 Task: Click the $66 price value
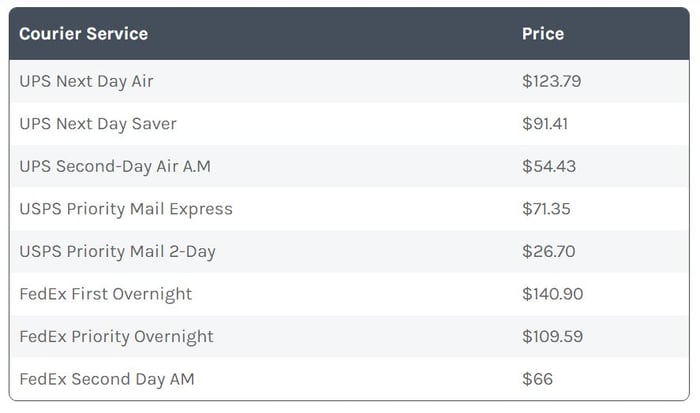click(538, 379)
